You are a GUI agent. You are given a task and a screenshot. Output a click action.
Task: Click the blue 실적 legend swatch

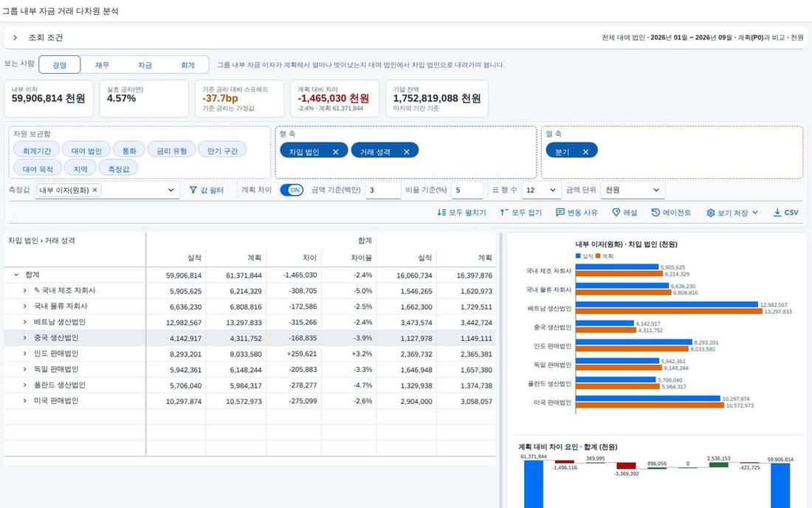(578, 255)
